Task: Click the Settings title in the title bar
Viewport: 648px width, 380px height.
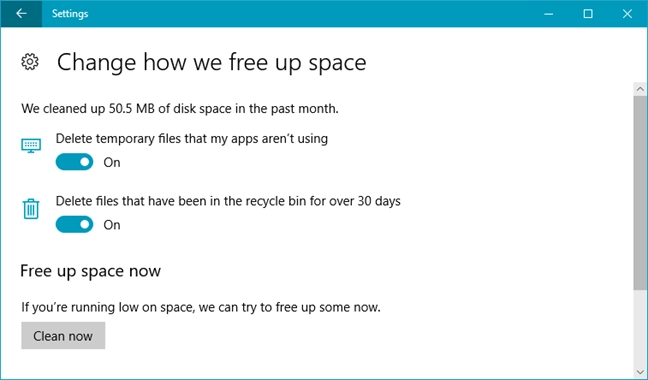Action: [x=70, y=14]
